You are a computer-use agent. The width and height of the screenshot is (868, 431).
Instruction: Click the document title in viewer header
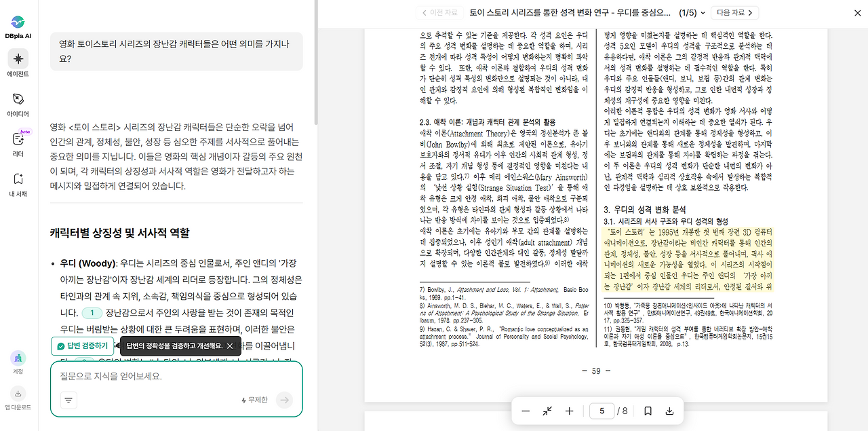point(571,12)
